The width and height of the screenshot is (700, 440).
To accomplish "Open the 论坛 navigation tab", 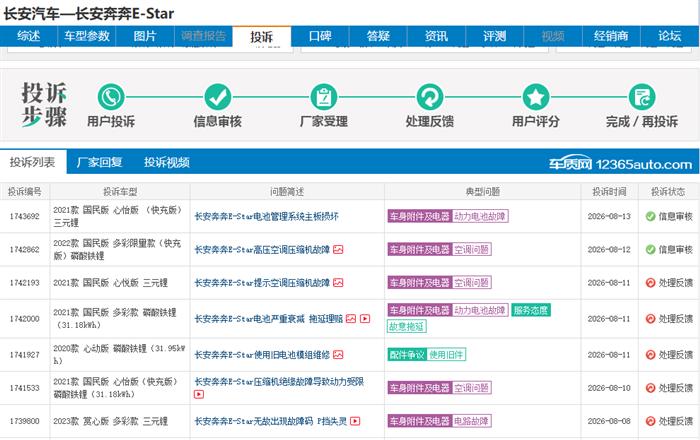I will (x=670, y=36).
